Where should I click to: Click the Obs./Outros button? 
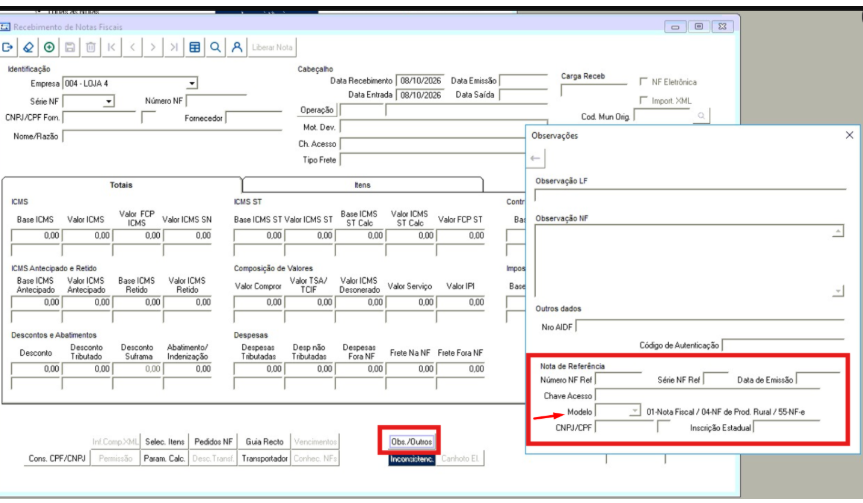pos(411,441)
